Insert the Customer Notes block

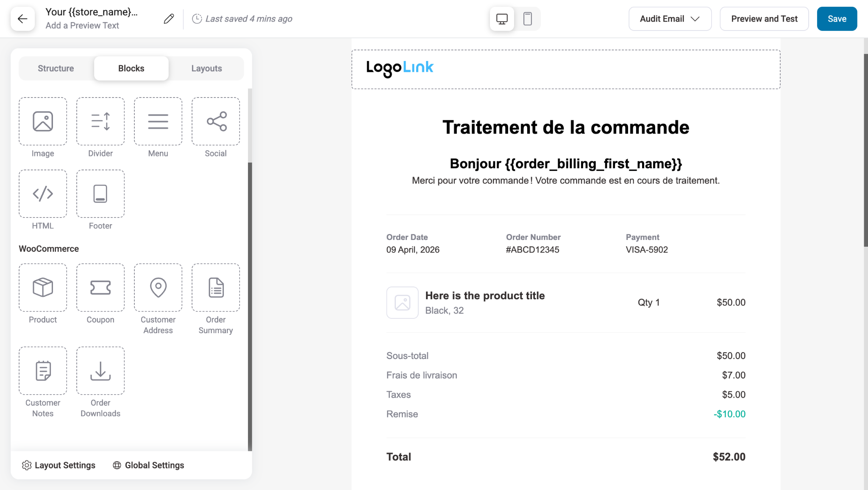(42, 370)
